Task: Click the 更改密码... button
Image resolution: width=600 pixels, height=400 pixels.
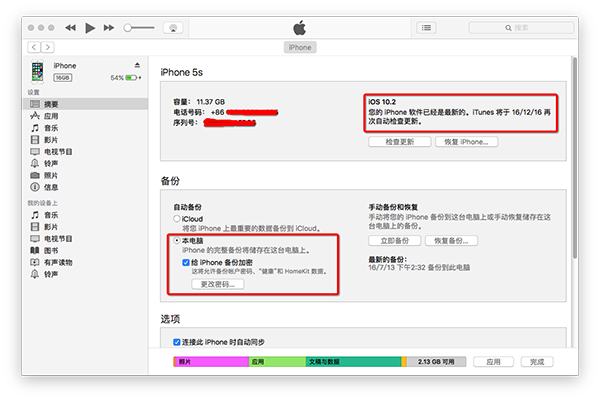Action: point(218,284)
